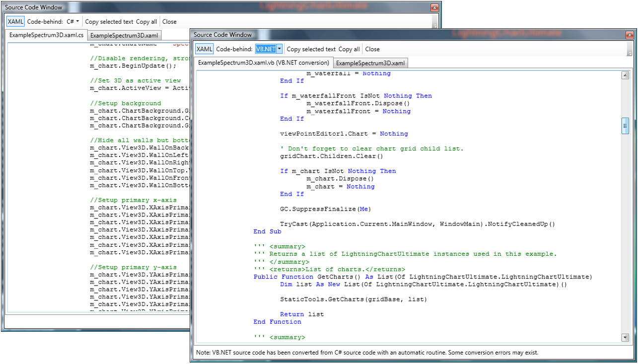The image size is (638, 364).
Task: Click '<returns>List of charts.</returns>' comment
Action: point(329,269)
